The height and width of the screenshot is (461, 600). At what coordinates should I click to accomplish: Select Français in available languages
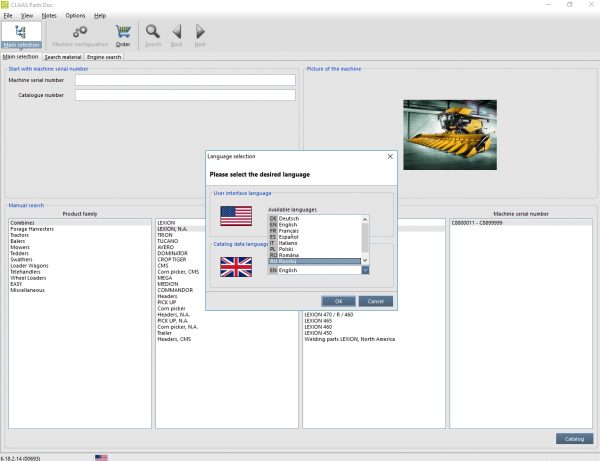(x=315, y=231)
